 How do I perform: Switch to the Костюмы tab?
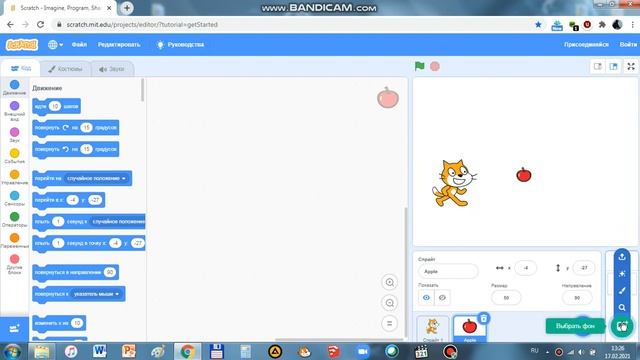65,69
